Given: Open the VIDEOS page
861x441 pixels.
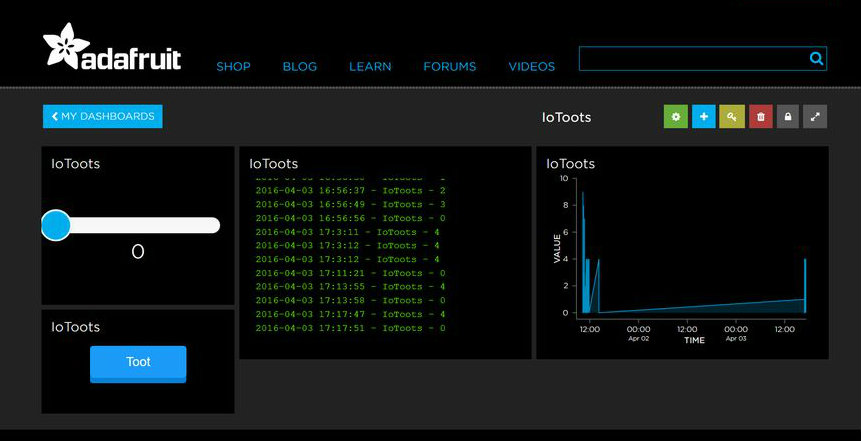Looking at the screenshot, I should pyautogui.click(x=532, y=66).
